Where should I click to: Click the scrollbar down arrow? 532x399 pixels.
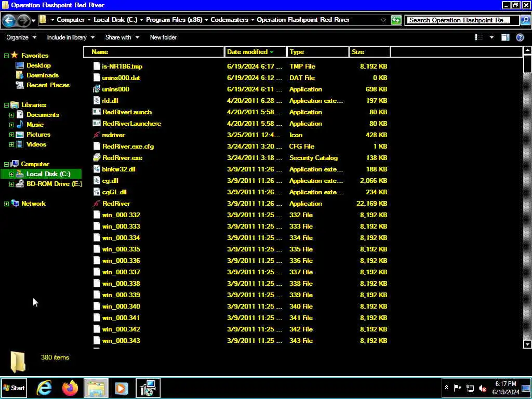point(527,344)
